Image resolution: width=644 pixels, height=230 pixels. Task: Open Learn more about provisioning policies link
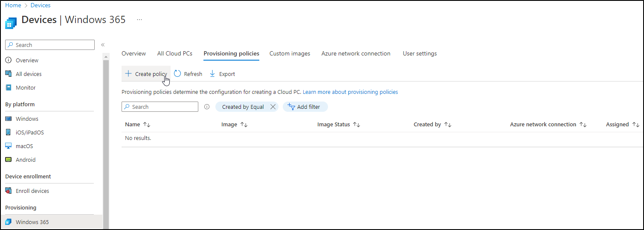click(350, 92)
